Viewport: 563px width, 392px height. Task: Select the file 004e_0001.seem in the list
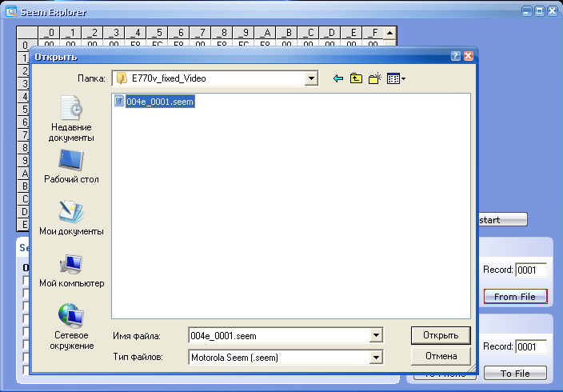click(159, 102)
